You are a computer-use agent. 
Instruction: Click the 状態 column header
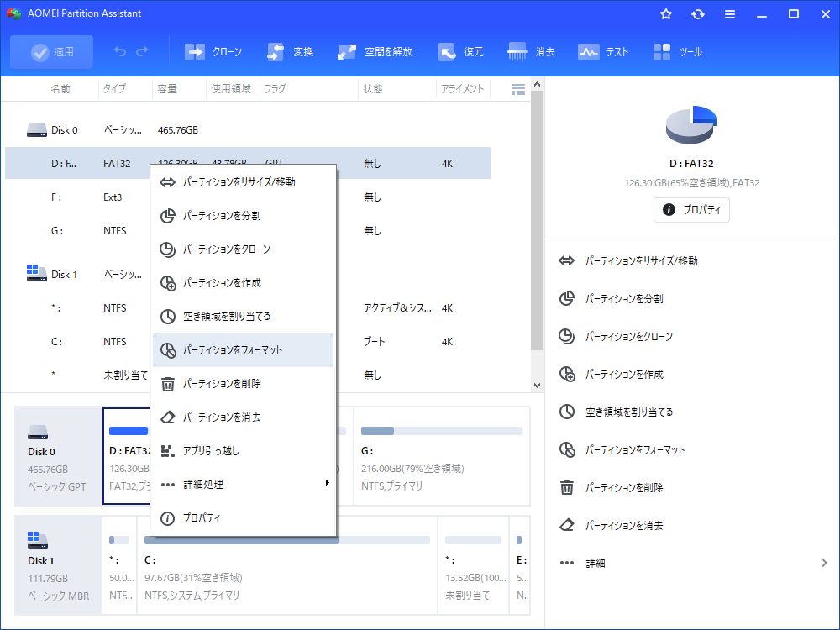click(373, 89)
